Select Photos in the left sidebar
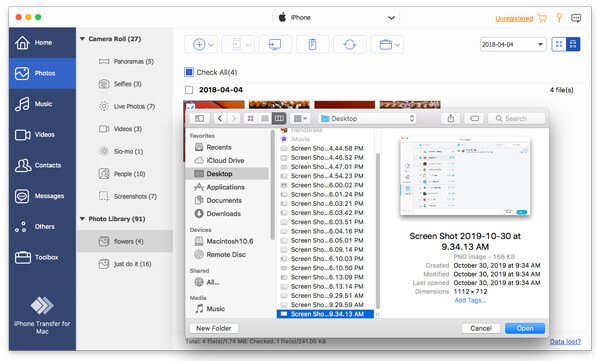The image size is (600, 361). point(42,73)
